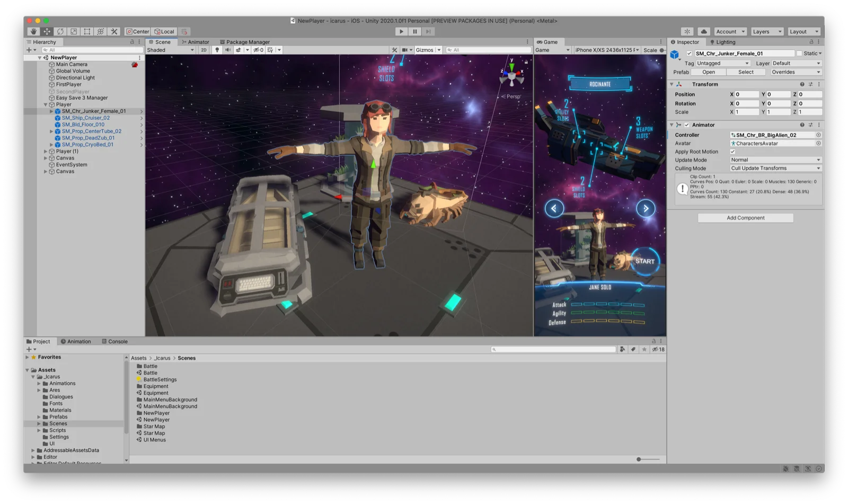Viewport: 848px width, 504px height.
Task: Disable the Animator component checkbox
Action: click(x=686, y=125)
